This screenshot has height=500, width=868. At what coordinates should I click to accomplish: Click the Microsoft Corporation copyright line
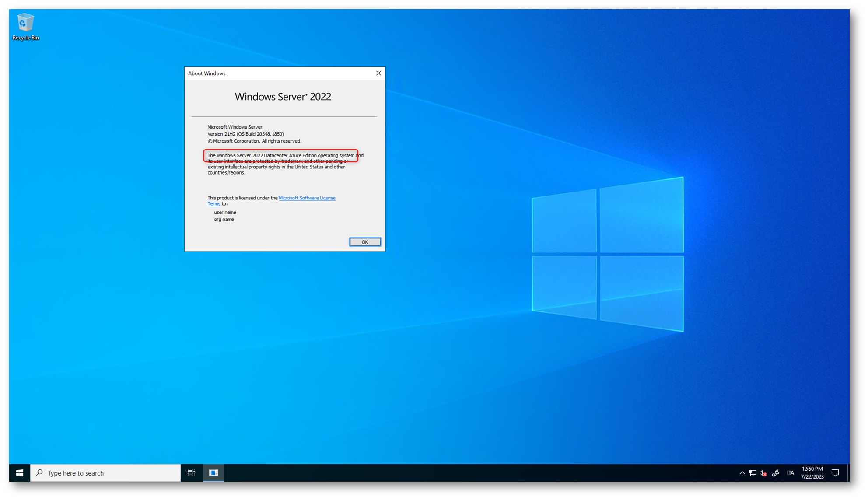point(255,141)
